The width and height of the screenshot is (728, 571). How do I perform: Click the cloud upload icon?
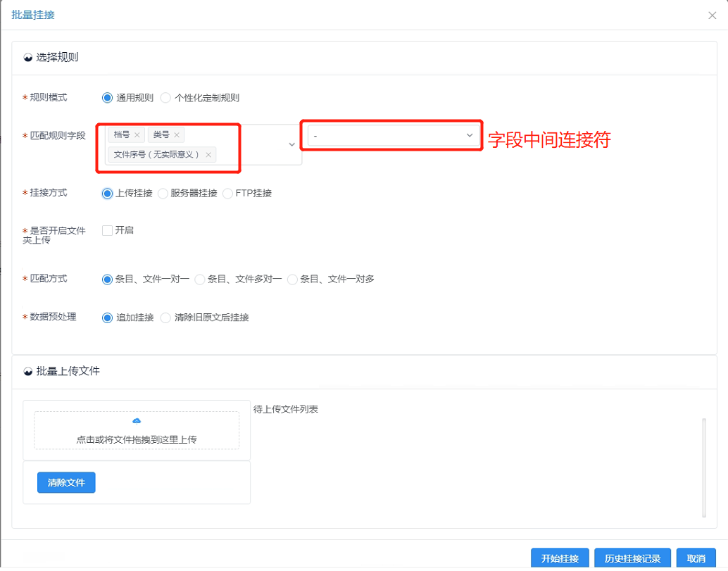tap(137, 421)
